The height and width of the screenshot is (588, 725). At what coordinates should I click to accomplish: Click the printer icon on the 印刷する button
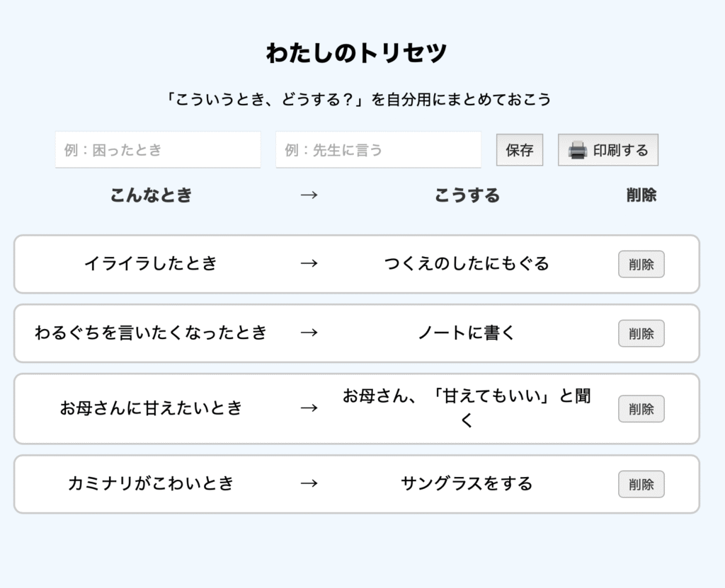pos(578,150)
